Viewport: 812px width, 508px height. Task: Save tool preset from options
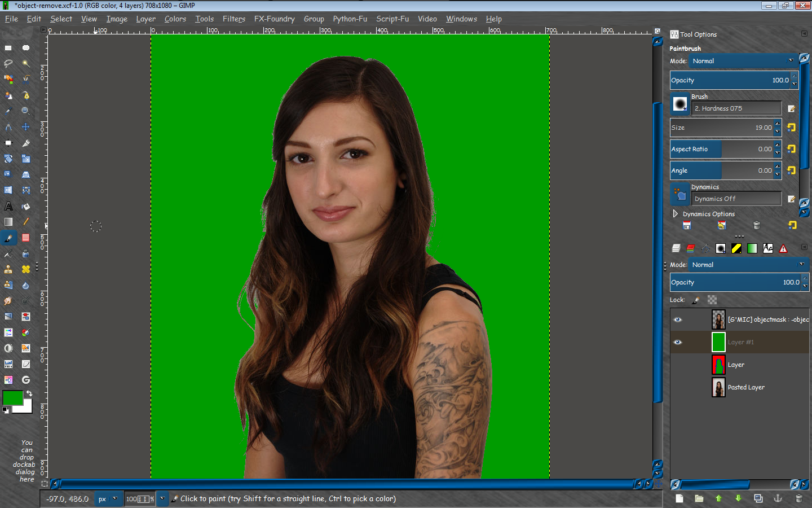(x=687, y=226)
